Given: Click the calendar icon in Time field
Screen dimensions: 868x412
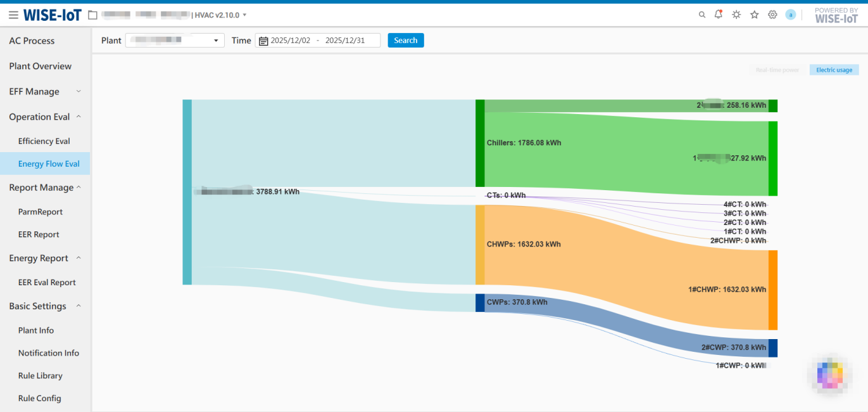Looking at the screenshot, I should pos(263,41).
